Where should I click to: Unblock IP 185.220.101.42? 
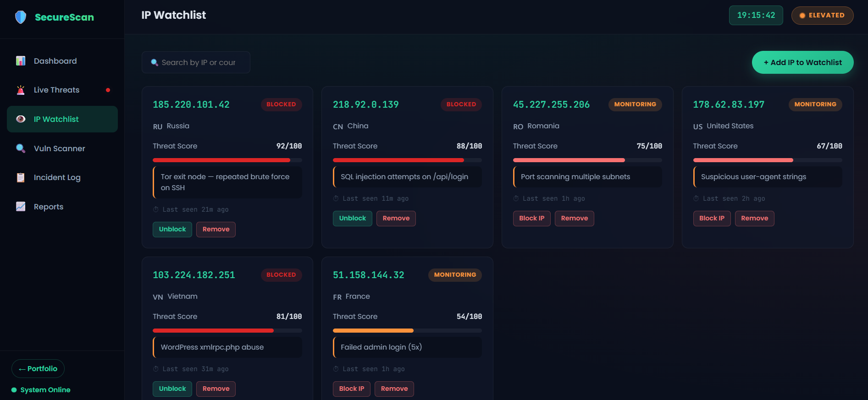[x=172, y=229]
